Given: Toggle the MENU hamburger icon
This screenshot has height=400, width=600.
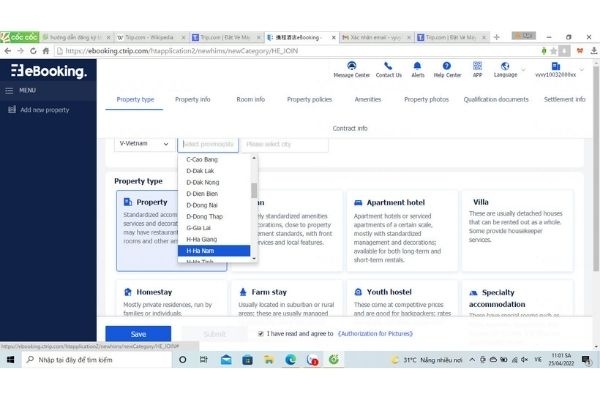Looking at the screenshot, I should (11, 91).
